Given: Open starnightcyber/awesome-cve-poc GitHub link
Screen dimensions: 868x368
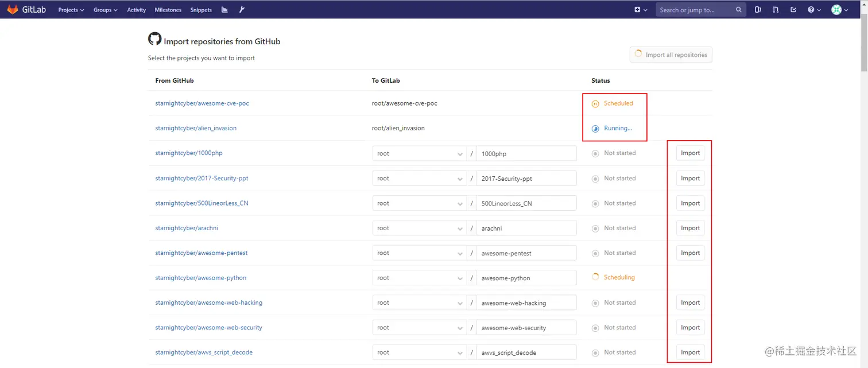Looking at the screenshot, I should pyautogui.click(x=202, y=103).
